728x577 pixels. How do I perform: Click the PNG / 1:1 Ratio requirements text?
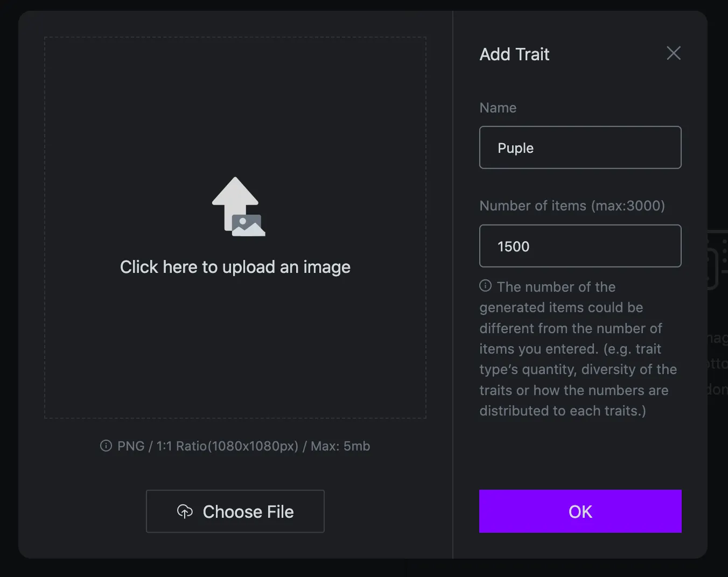click(x=243, y=446)
